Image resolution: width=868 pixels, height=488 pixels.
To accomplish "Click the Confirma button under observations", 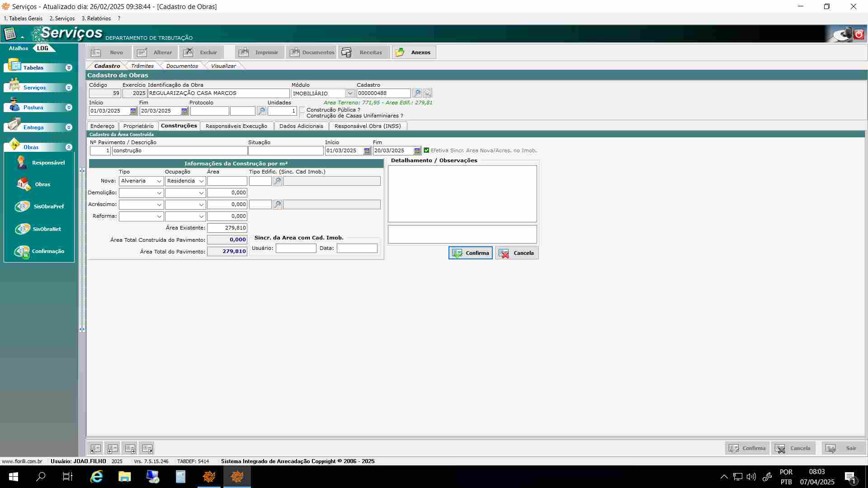I will pyautogui.click(x=471, y=253).
